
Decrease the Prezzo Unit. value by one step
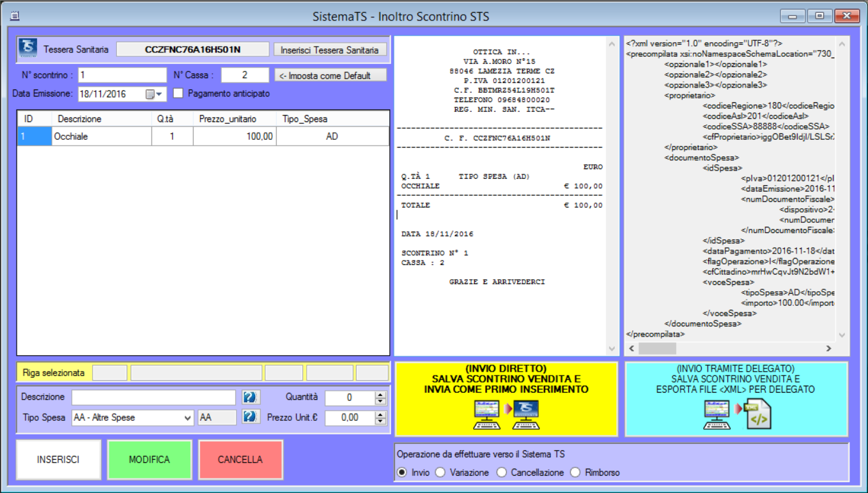(x=381, y=421)
